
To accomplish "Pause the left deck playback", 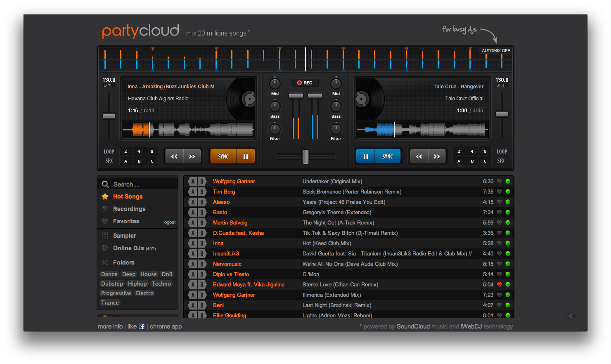I will point(246,156).
